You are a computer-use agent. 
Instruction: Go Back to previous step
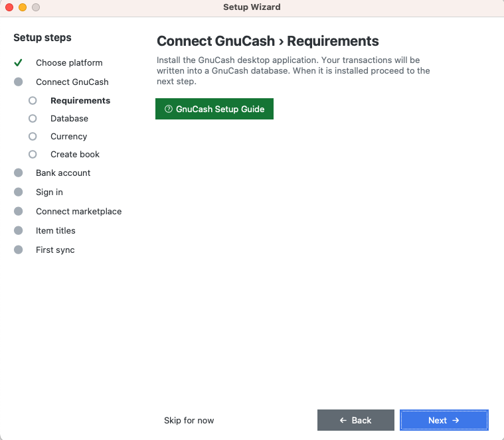355,420
